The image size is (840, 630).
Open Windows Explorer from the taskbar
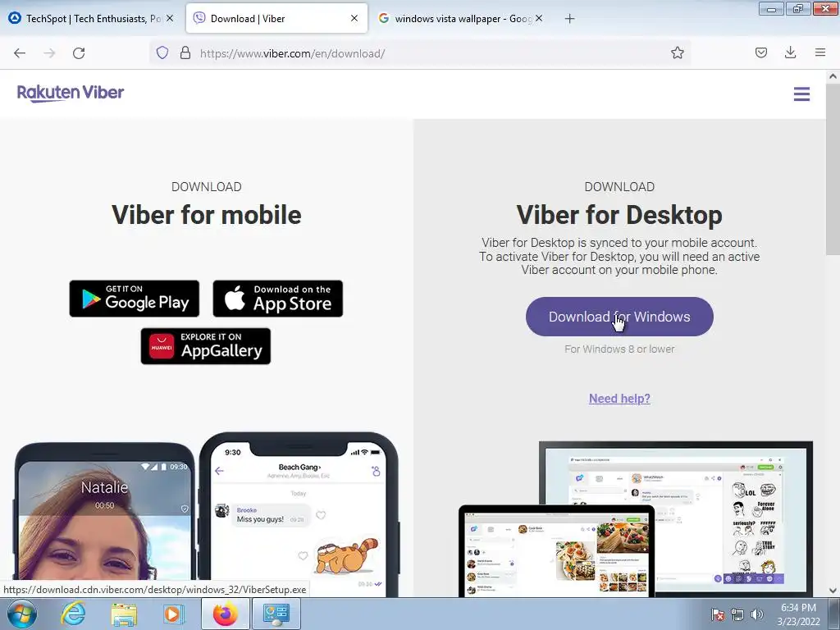click(x=124, y=614)
